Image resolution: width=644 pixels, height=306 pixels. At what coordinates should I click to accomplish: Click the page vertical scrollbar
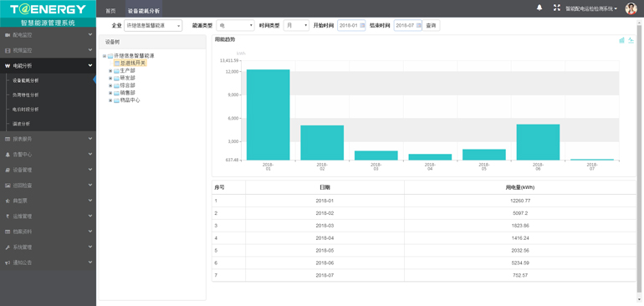pyautogui.click(x=640, y=156)
